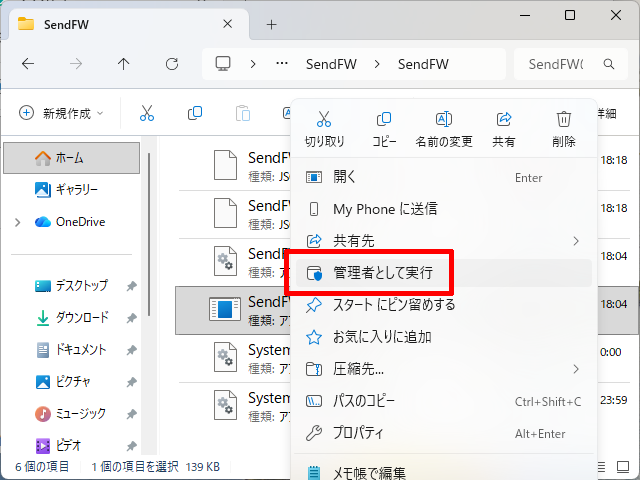640x480 pixels.
Task: Choose プロパティ in the context menu
Action: point(358,433)
